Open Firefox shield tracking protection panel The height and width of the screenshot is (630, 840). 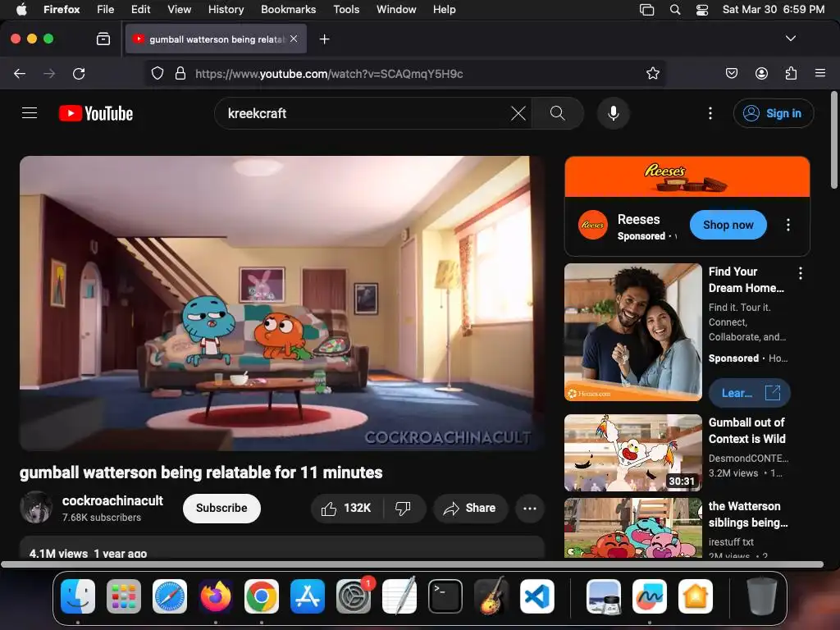157,73
